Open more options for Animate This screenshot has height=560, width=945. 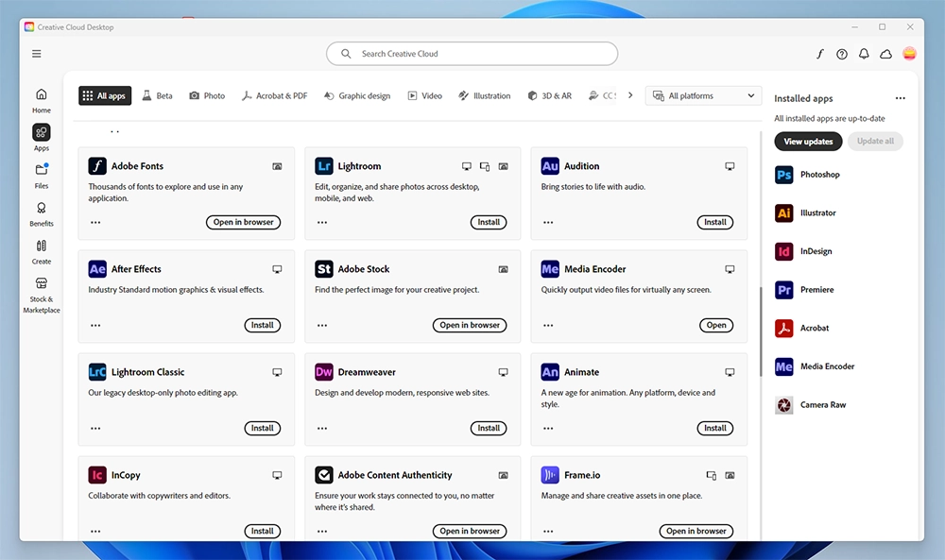tap(548, 428)
